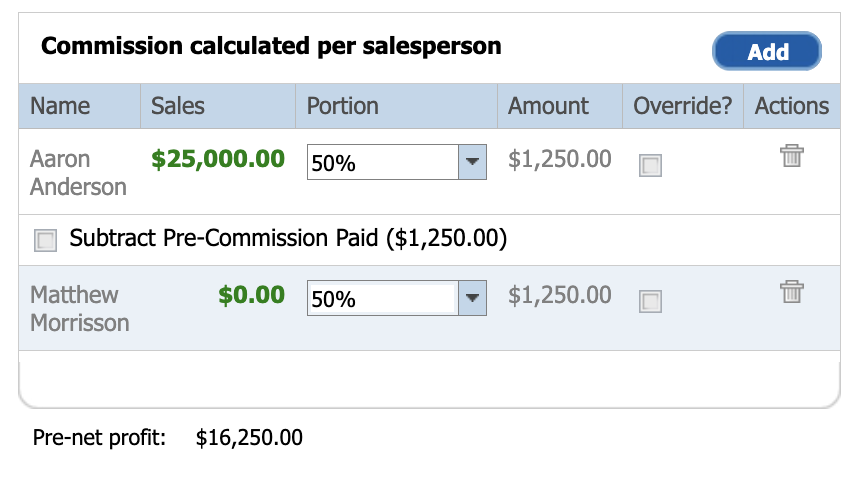
Task: Delete Matthew Morrisson's commission row
Action: tap(792, 292)
